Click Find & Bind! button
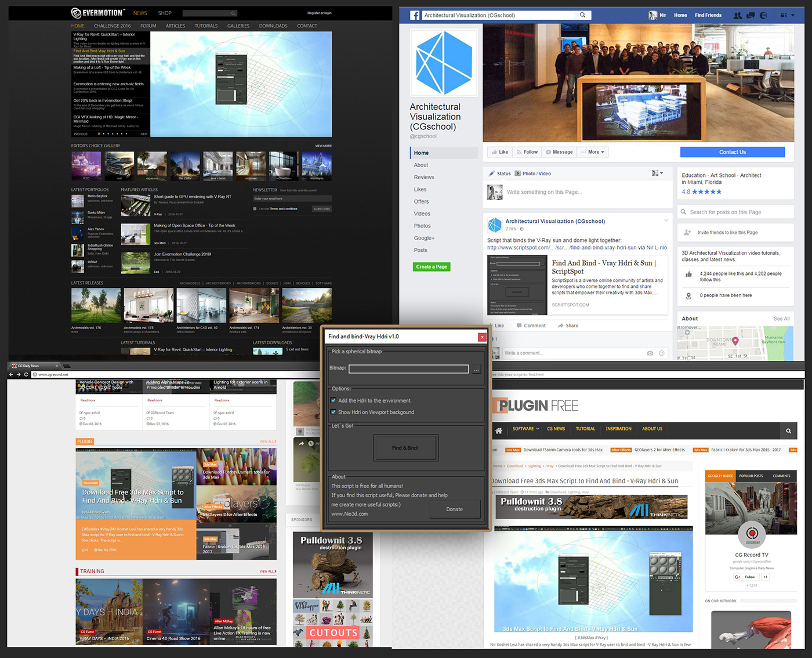 (x=405, y=448)
